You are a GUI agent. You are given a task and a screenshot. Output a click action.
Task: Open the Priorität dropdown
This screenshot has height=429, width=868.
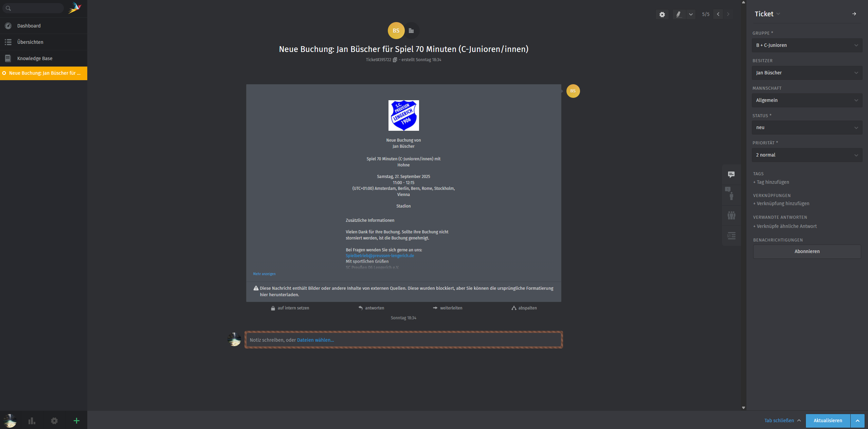click(x=807, y=155)
